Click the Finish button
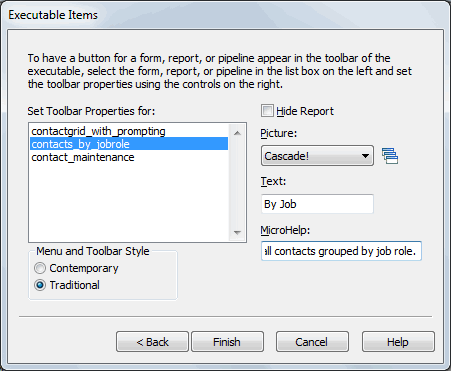Image resolution: width=451 pixels, height=371 pixels. click(227, 342)
